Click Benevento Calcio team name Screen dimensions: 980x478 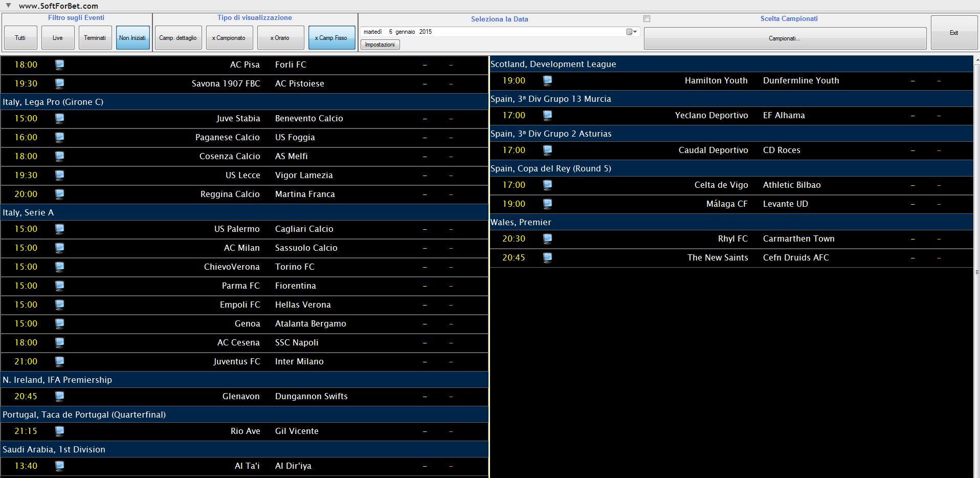(x=309, y=118)
